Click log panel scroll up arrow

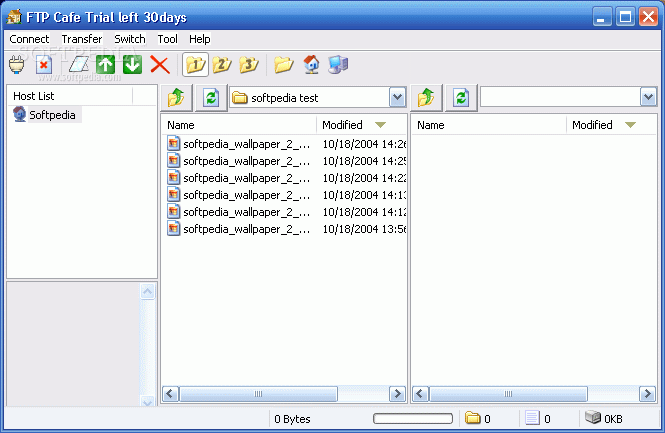point(148,291)
